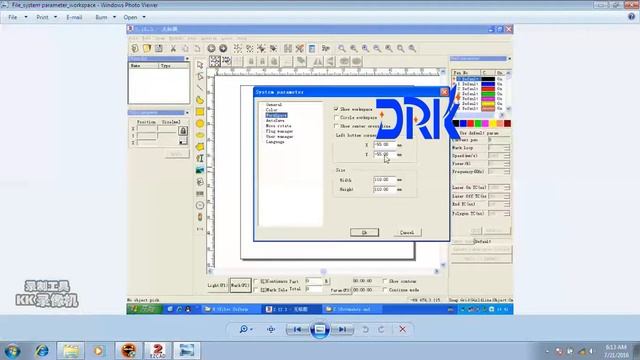Click the Open file icon in EzCad toolbar
Viewport: 640px width, 360px height.
click(147, 48)
